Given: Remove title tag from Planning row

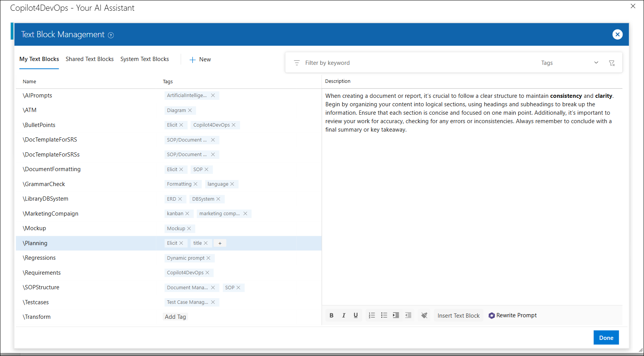Looking at the screenshot, I should click(206, 243).
